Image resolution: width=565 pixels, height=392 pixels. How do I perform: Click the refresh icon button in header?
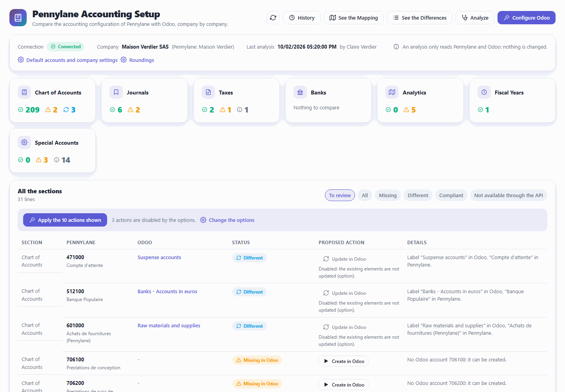tap(273, 18)
